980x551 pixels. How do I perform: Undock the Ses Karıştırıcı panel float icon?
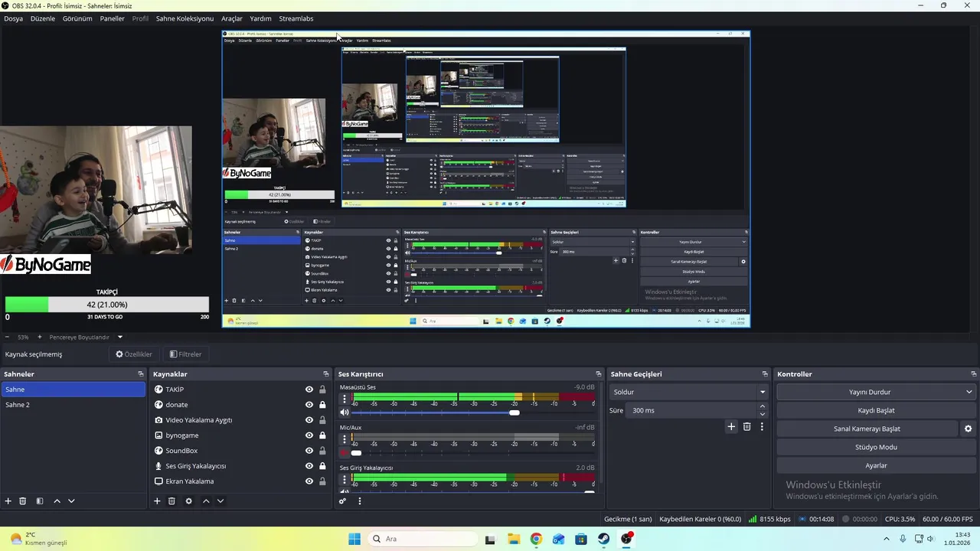pos(599,374)
